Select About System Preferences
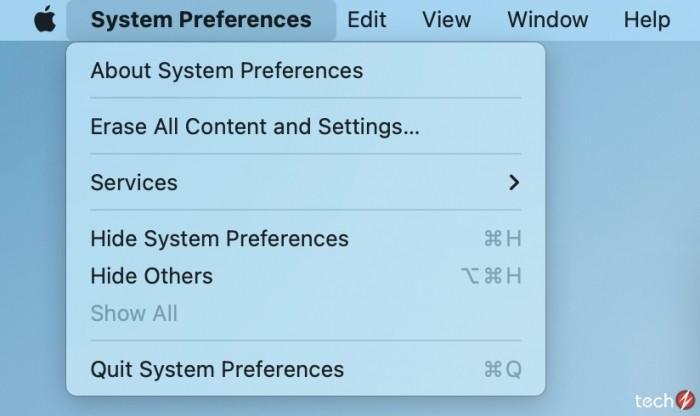The height and width of the screenshot is (416, 700). coord(226,70)
